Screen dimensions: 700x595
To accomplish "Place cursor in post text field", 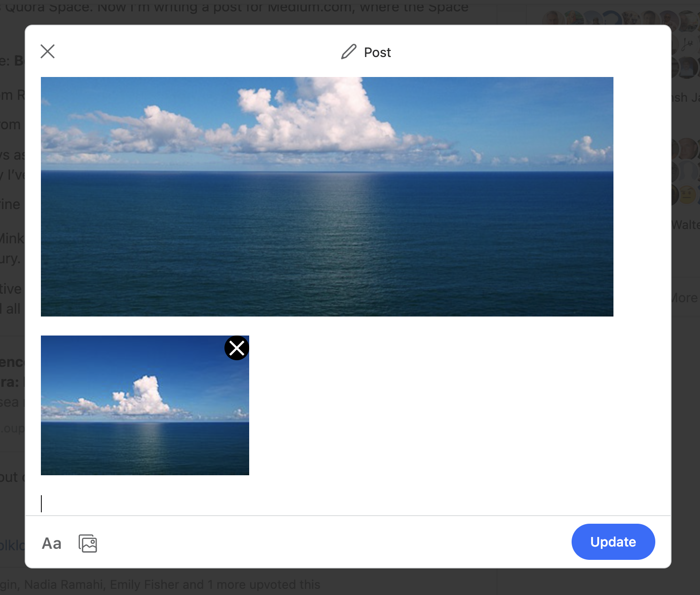I will coord(347,504).
